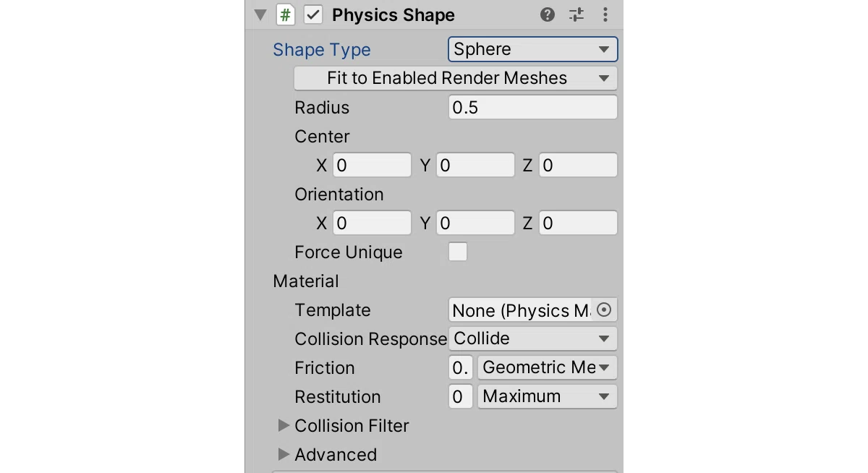The image size is (868, 473).
Task: Open the component presets slider icon
Action: tap(576, 14)
